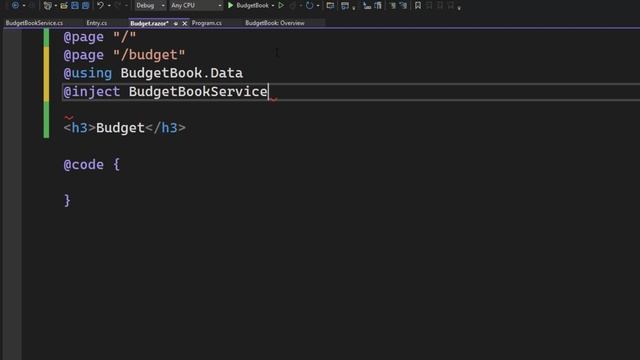Open the Debug configuration dropdown
Image resolution: width=640 pixels, height=360 pixels.
pos(150,5)
